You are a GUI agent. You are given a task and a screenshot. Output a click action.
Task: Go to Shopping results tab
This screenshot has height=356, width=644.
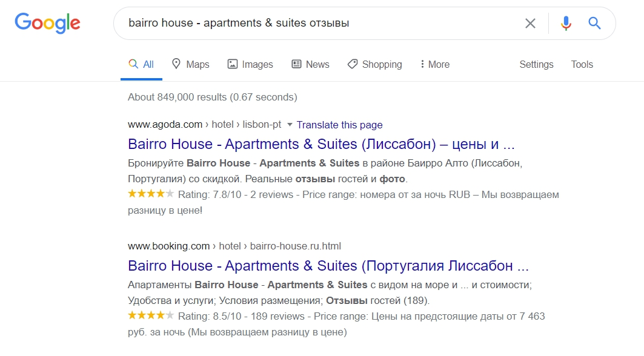(374, 65)
